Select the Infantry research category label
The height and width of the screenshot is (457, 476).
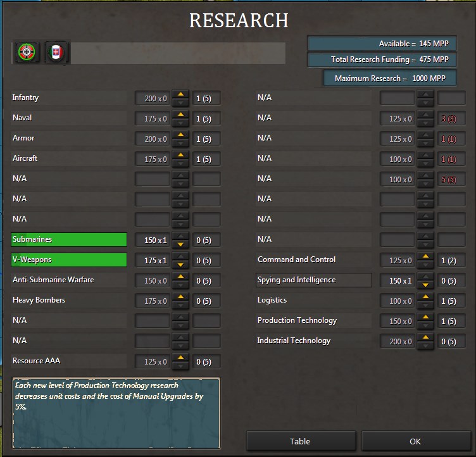[x=68, y=97]
